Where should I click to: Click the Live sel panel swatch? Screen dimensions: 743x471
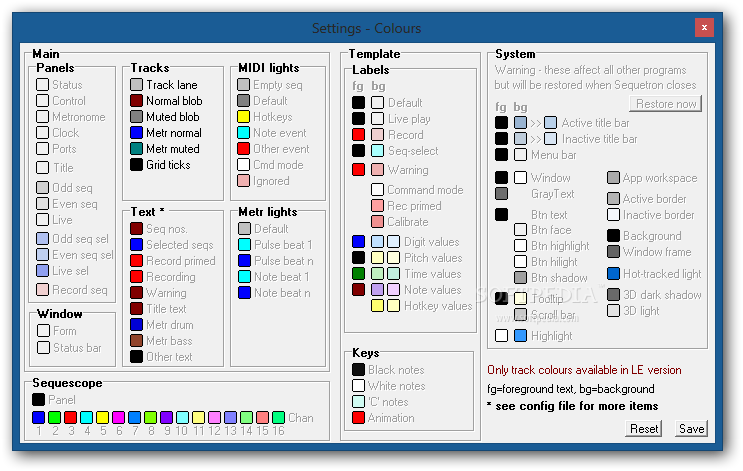[43, 271]
